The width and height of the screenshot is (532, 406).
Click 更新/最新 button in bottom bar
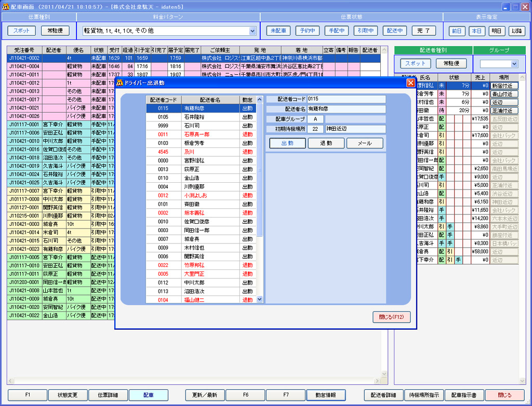tap(205, 395)
